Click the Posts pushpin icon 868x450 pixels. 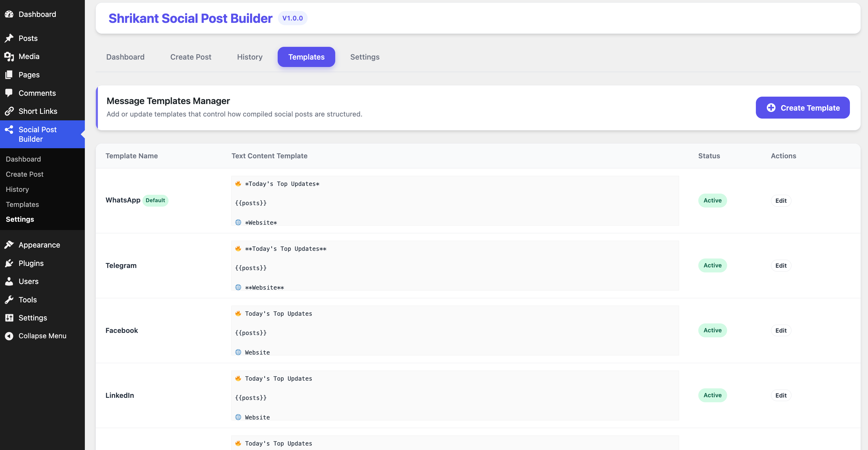9,38
